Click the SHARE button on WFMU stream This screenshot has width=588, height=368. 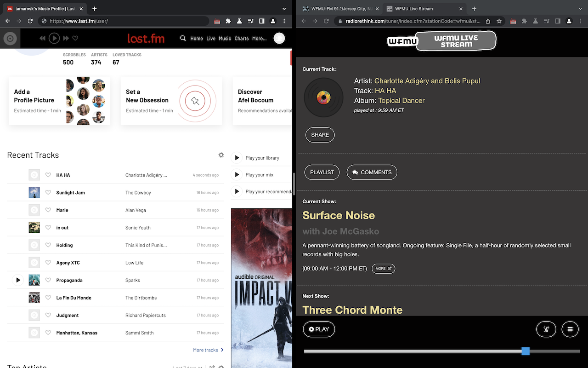320,135
